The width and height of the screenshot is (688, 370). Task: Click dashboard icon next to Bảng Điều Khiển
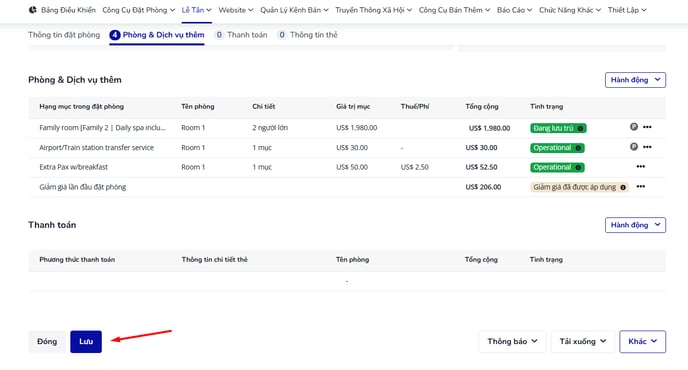pyautogui.click(x=32, y=10)
